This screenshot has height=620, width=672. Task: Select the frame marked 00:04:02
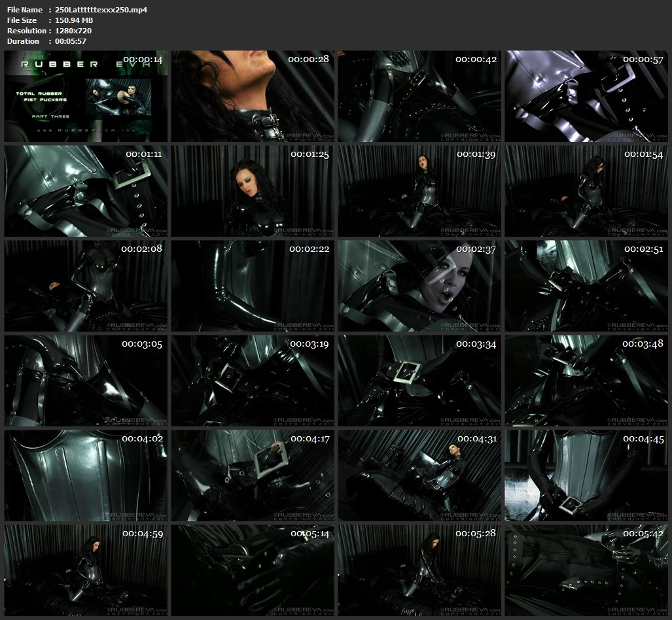[x=86, y=475]
